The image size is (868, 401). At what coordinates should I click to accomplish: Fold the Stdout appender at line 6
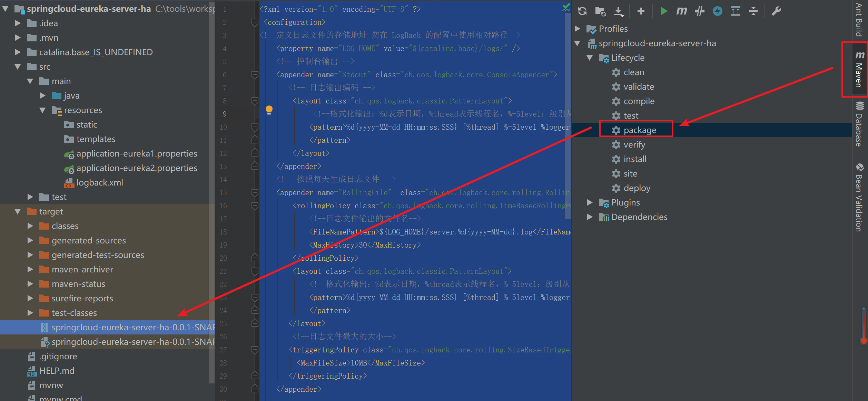click(x=255, y=75)
